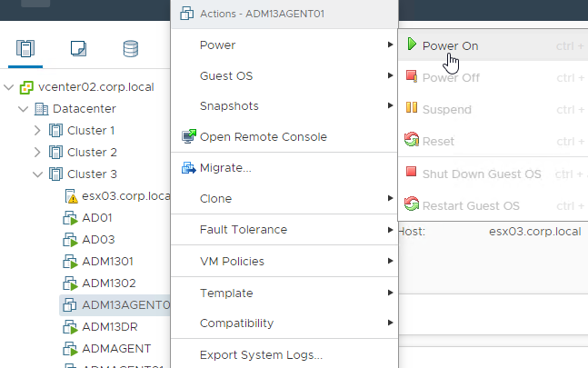Screen dimensions: 588x368
Task: Collapse the Cluster 3 node
Action: click(x=37, y=174)
